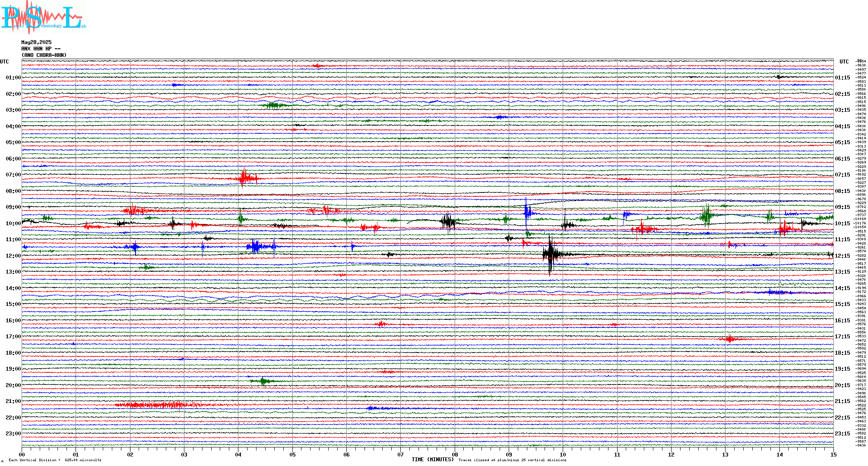Click the (ANO CHORA-HHN) station name text
The height and width of the screenshot is (466, 868).
point(44,55)
